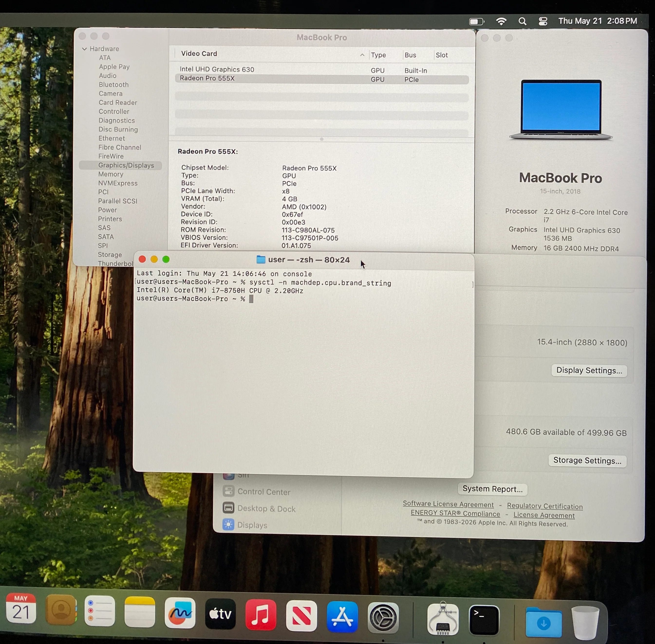The image size is (655, 644).
Task: Open Spotlight search icon
Action: tap(522, 21)
